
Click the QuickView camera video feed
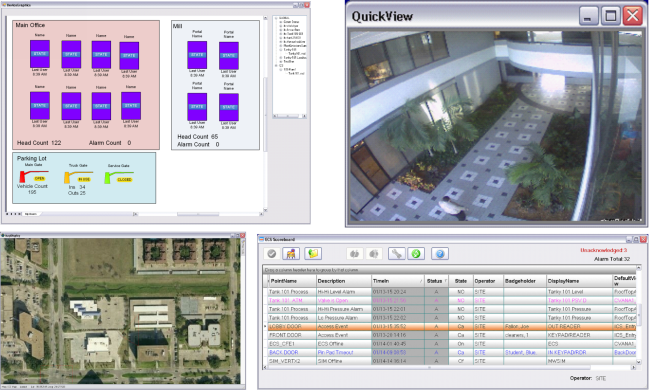[x=496, y=126]
